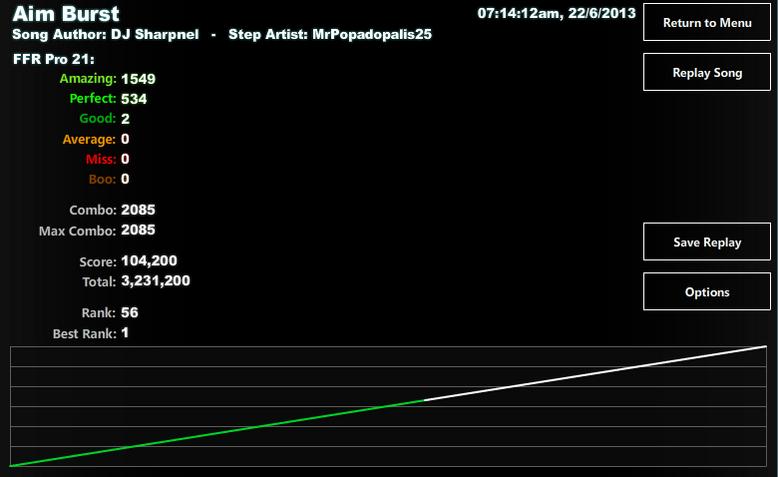Screen dimensions: 778x477
Task: Click the Best Rank label
Action: [x=84, y=334]
